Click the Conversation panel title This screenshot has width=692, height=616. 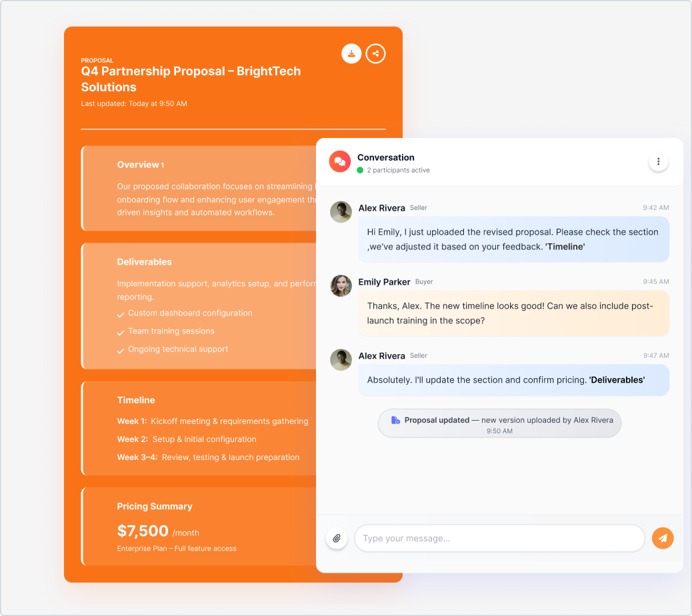coord(386,157)
